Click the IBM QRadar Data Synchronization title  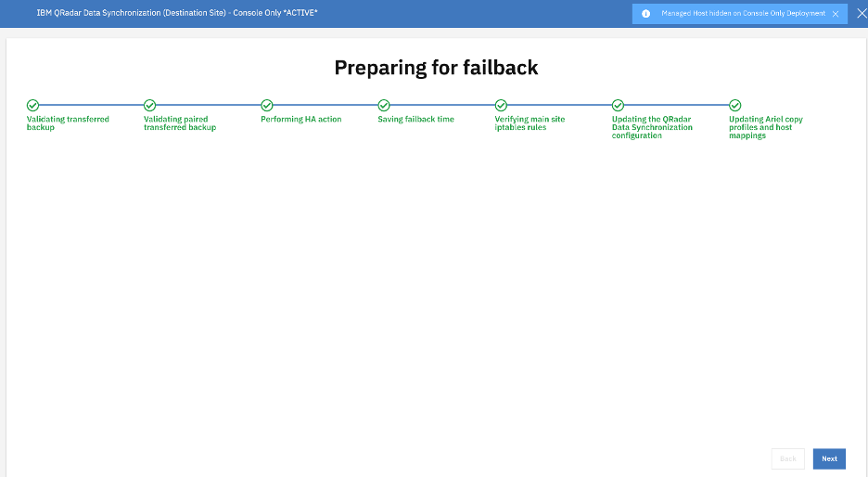[177, 13]
